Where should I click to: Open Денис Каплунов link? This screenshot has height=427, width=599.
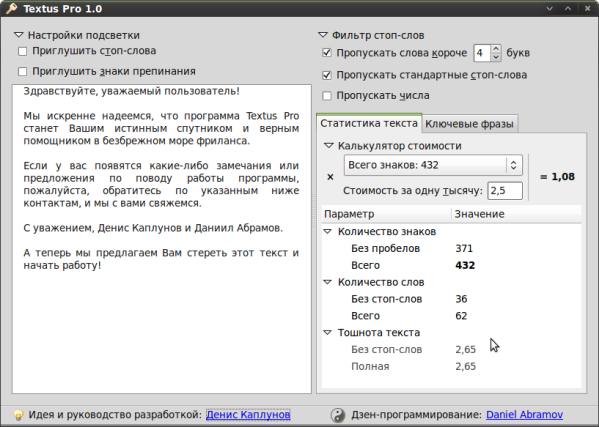(248, 415)
